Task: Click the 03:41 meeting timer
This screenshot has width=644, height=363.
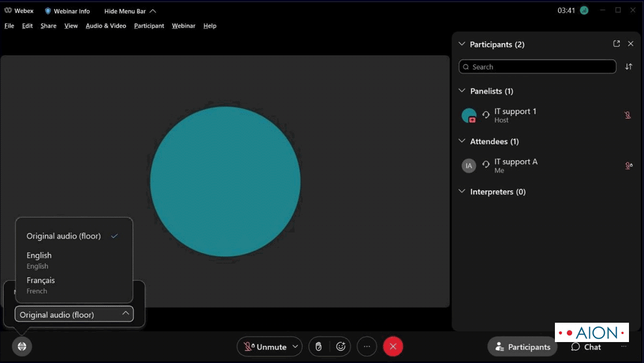Action: pos(566,10)
